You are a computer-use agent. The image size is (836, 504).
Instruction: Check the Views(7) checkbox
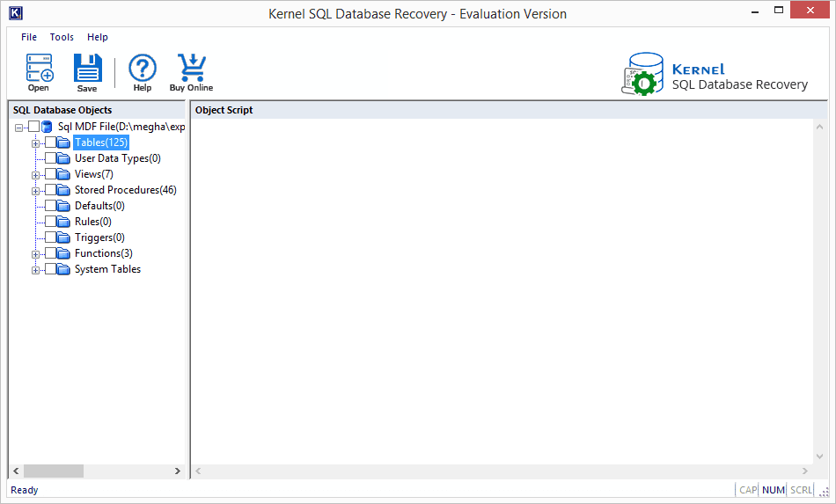pyautogui.click(x=51, y=174)
